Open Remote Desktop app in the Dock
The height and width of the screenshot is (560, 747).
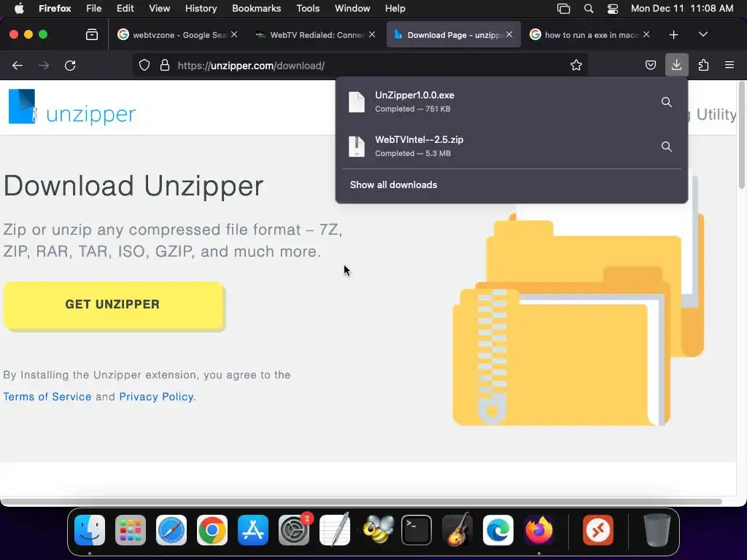click(x=598, y=530)
